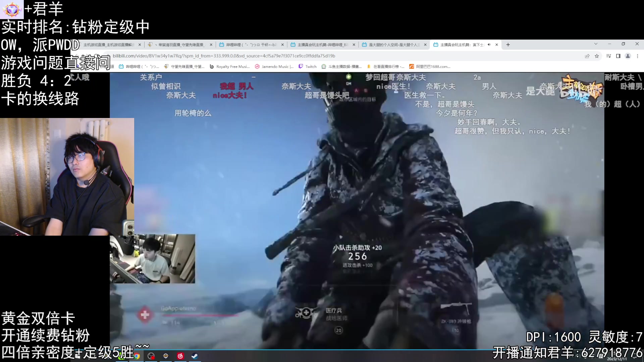The width and height of the screenshot is (644, 362).
Task: Click the avatar badge beside +君羊
Action: (12, 9)
